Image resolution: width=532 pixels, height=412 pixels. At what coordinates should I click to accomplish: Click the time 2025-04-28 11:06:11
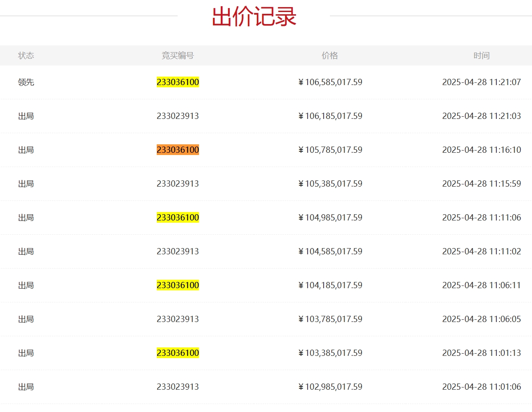point(481,285)
